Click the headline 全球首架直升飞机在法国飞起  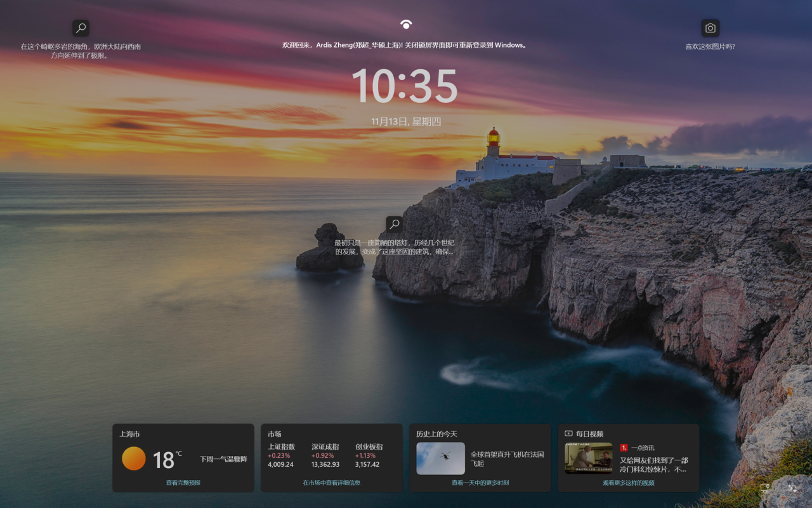click(507, 458)
